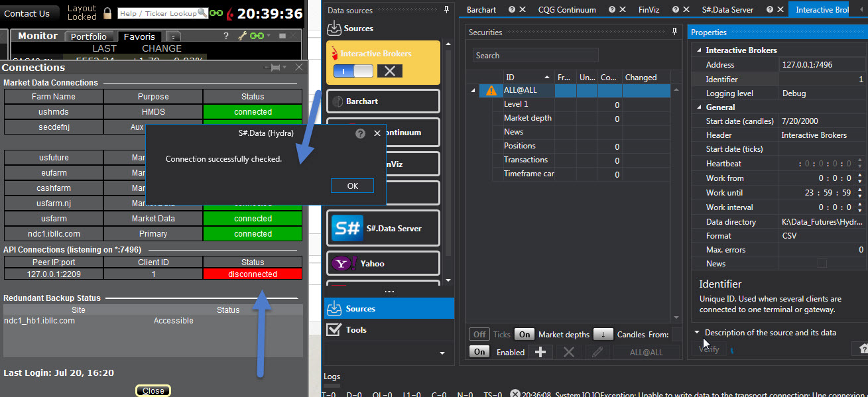This screenshot has width=868, height=397.
Task: Select the S#.Data Server source
Action: tap(383, 229)
